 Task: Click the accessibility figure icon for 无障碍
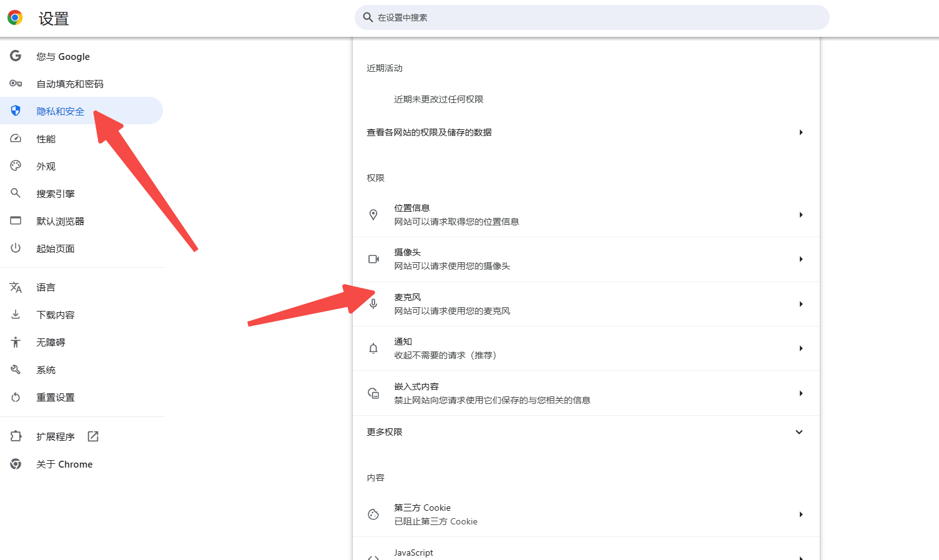click(x=16, y=342)
